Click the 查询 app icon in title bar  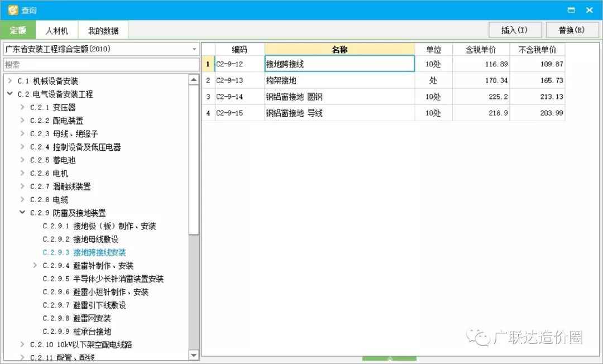click(12, 10)
